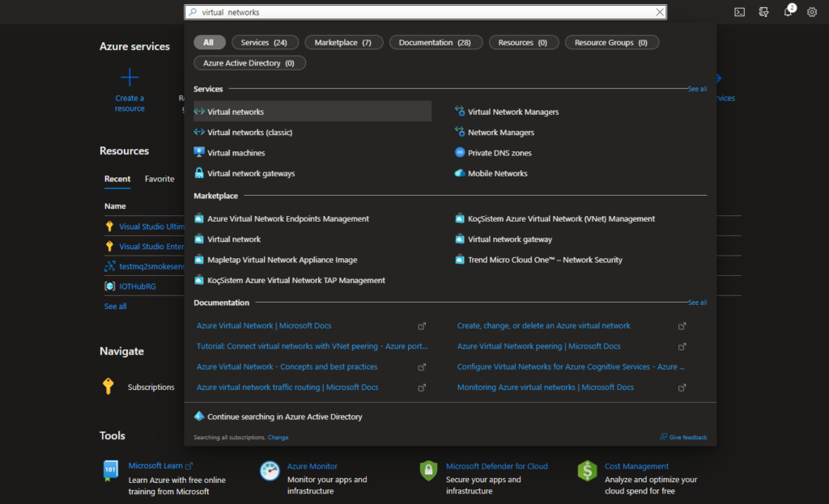The height and width of the screenshot is (504, 829).
Task: Filter results by Services (24)
Action: tap(265, 42)
